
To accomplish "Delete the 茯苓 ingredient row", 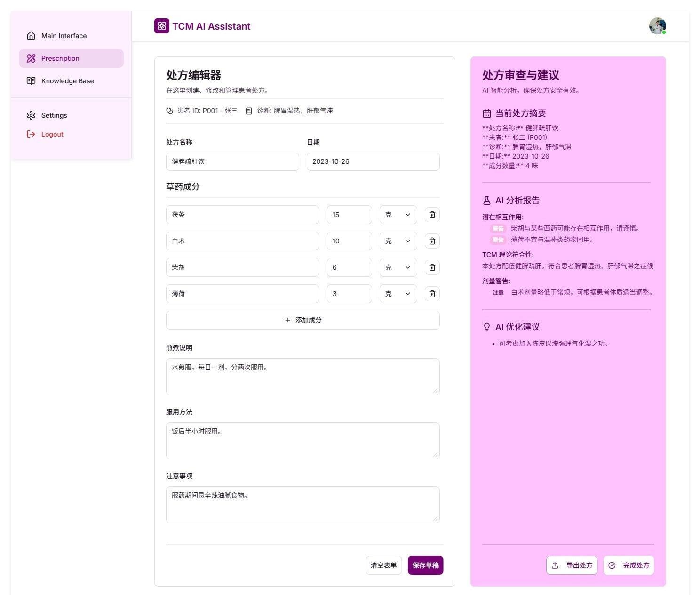I will coord(432,215).
